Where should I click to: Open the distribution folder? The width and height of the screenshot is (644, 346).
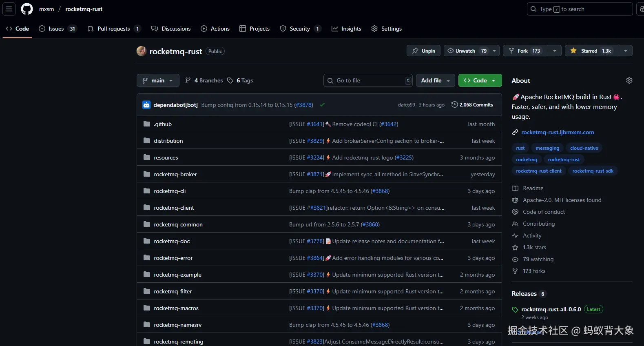[168, 141]
